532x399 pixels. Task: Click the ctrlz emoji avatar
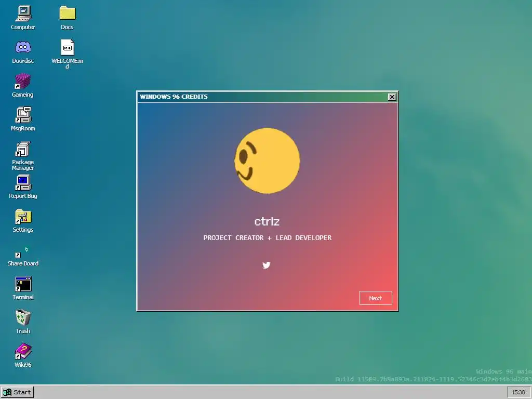click(267, 161)
